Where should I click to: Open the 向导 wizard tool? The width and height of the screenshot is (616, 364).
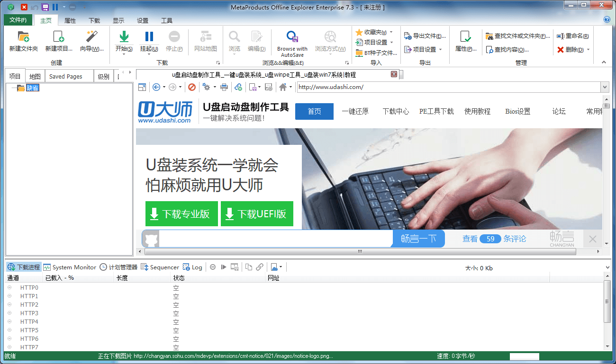coord(92,36)
